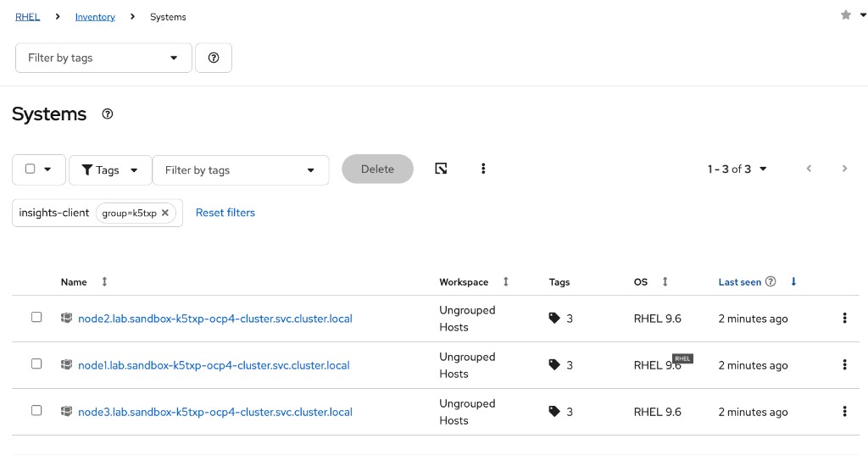Select the node2 row checkbox

point(36,317)
